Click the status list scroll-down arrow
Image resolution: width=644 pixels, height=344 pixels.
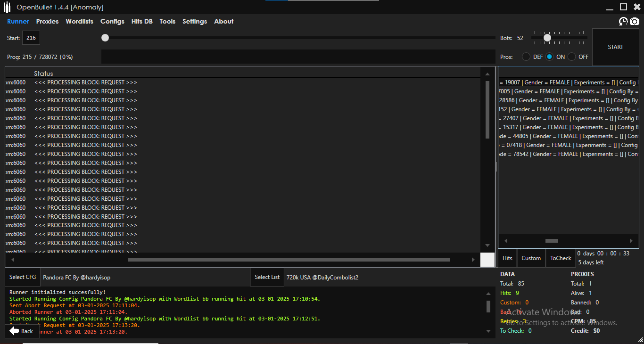pos(487,246)
